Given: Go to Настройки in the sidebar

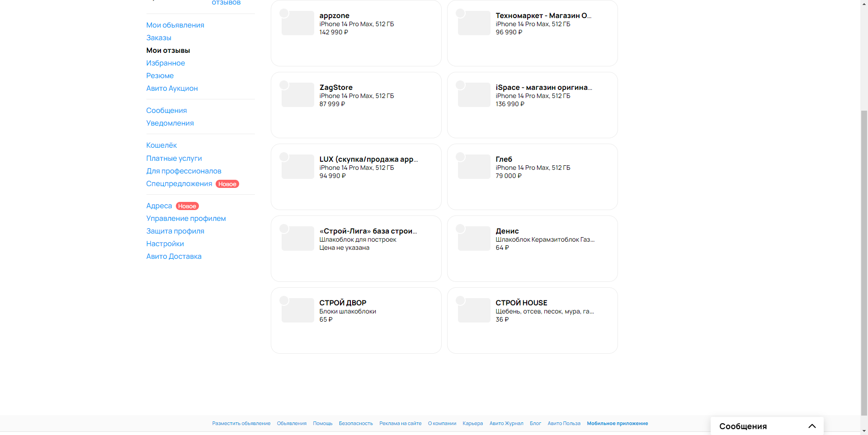Looking at the screenshot, I should (x=165, y=243).
